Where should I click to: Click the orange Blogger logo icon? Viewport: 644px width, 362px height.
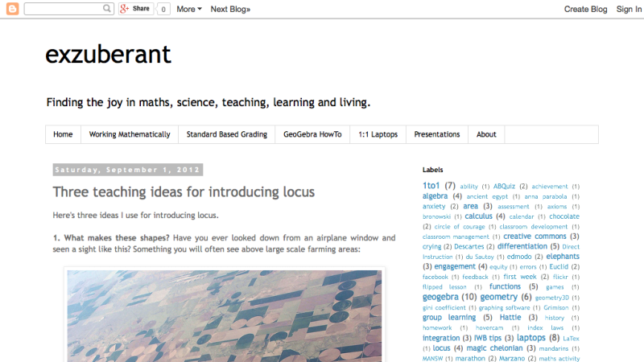coord(12,9)
